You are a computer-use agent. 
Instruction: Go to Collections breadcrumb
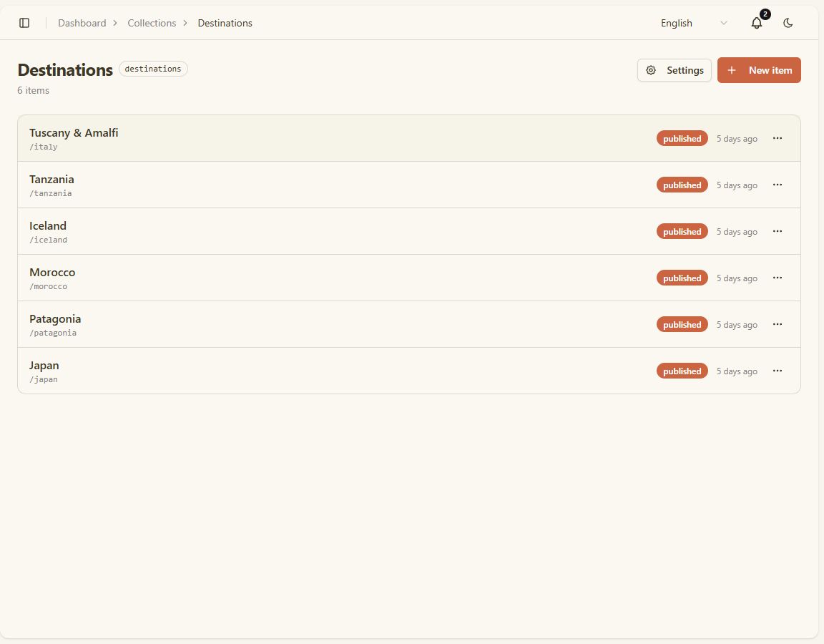point(152,23)
